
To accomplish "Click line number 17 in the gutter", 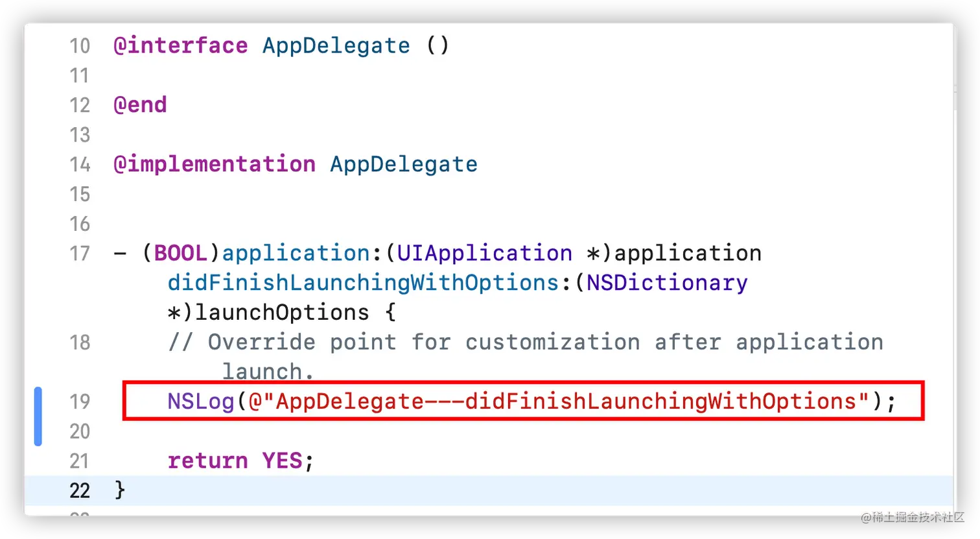I will tap(80, 253).
